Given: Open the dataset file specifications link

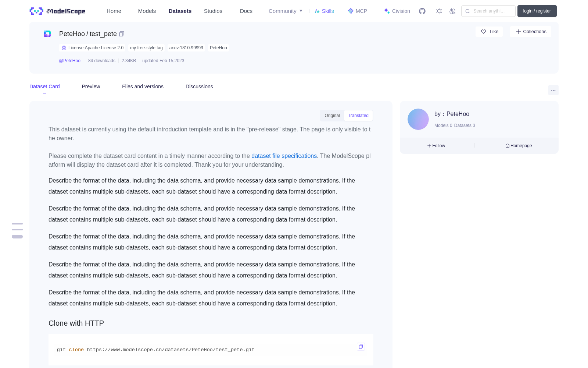Looking at the screenshot, I should [x=284, y=156].
